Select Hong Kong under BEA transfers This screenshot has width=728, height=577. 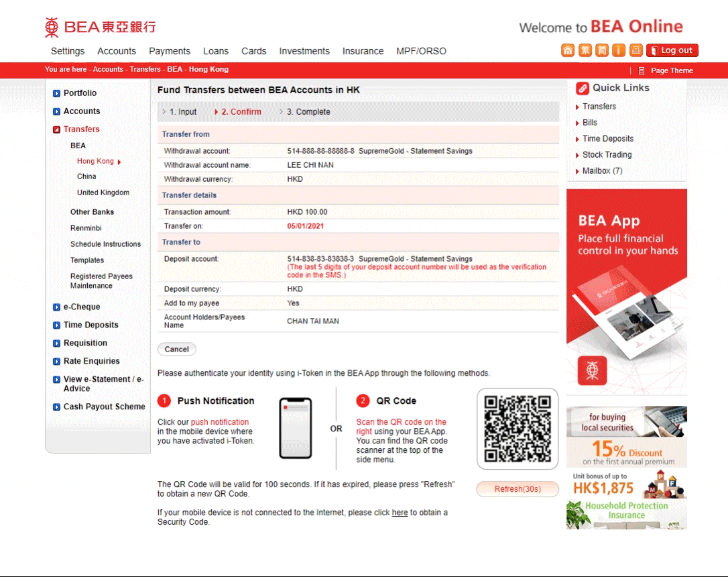pyautogui.click(x=95, y=161)
